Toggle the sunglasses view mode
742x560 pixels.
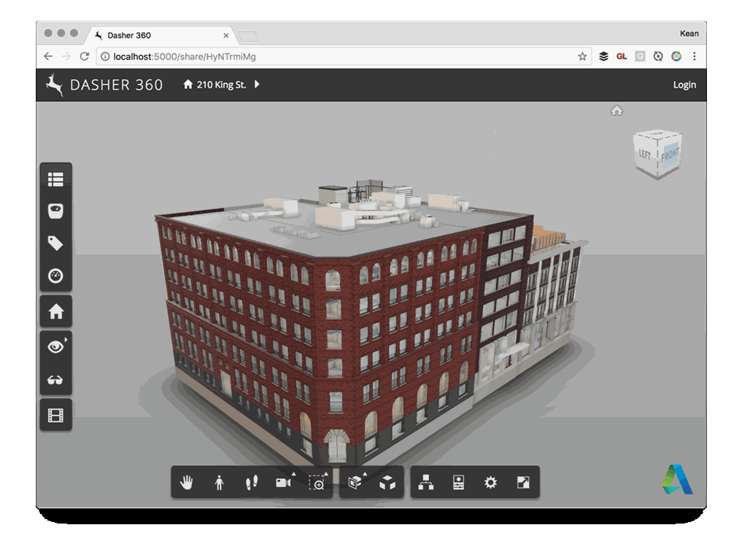pyautogui.click(x=55, y=380)
